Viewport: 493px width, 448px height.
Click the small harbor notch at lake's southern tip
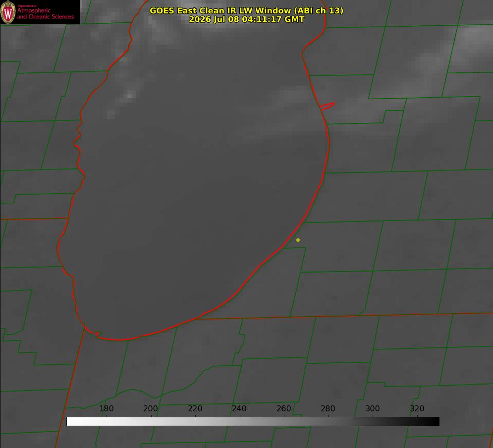coord(97,334)
